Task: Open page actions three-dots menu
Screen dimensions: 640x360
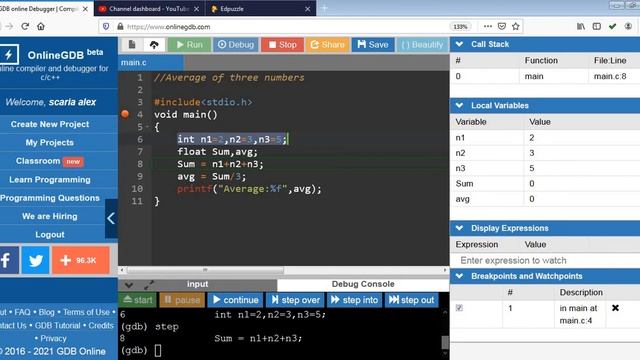Action: pyautogui.click(x=488, y=26)
